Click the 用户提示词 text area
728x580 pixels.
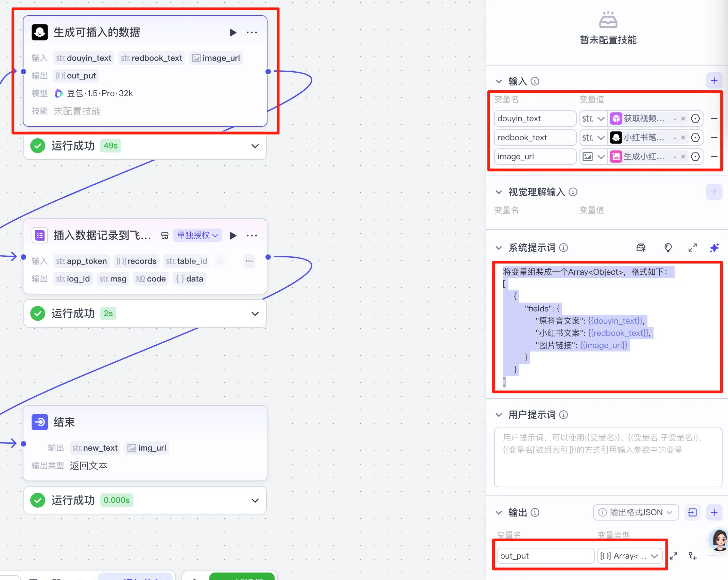tap(608, 457)
